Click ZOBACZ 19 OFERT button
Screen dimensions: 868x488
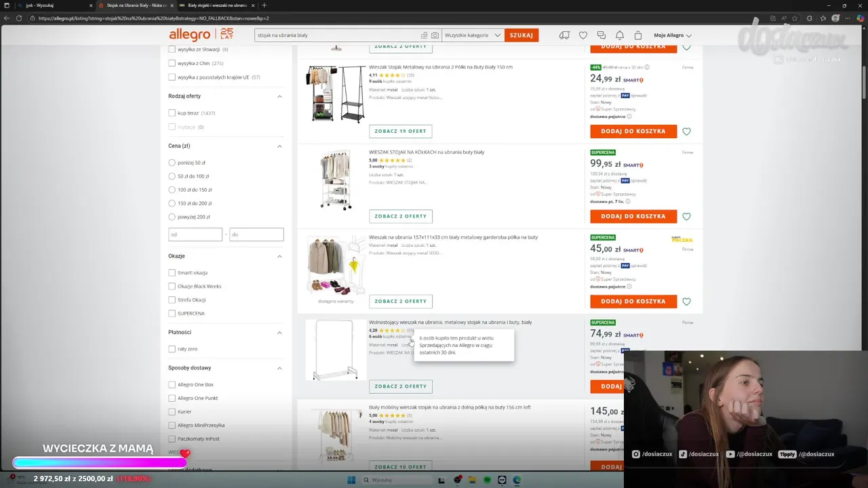click(x=401, y=131)
